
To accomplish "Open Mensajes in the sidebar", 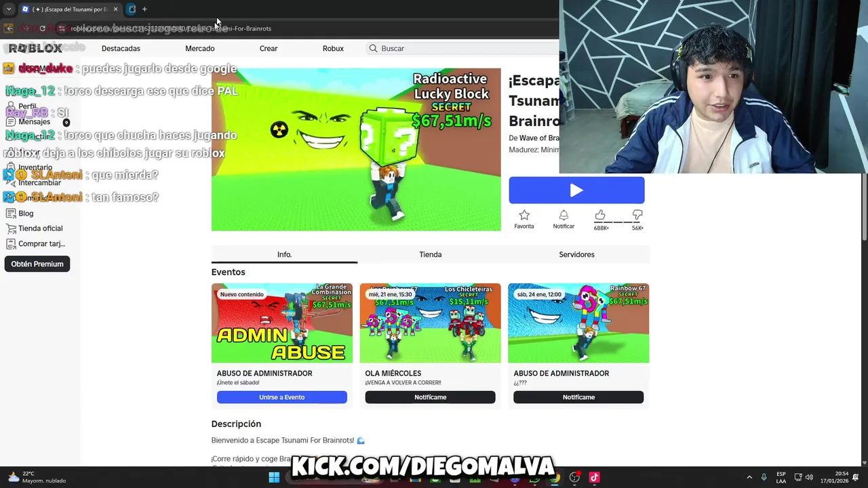I will [x=34, y=122].
